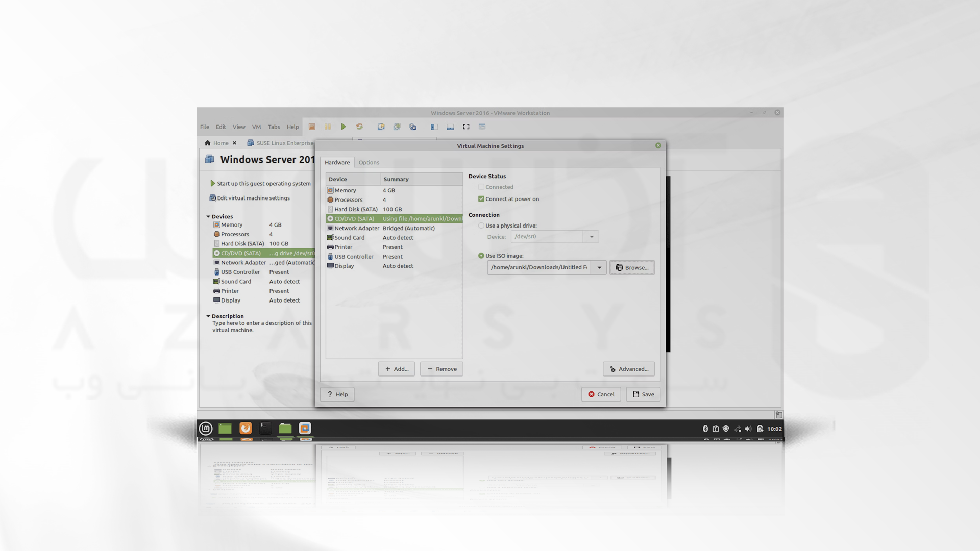Click the ISO image path input field
980x551 pixels.
pos(539,267)
